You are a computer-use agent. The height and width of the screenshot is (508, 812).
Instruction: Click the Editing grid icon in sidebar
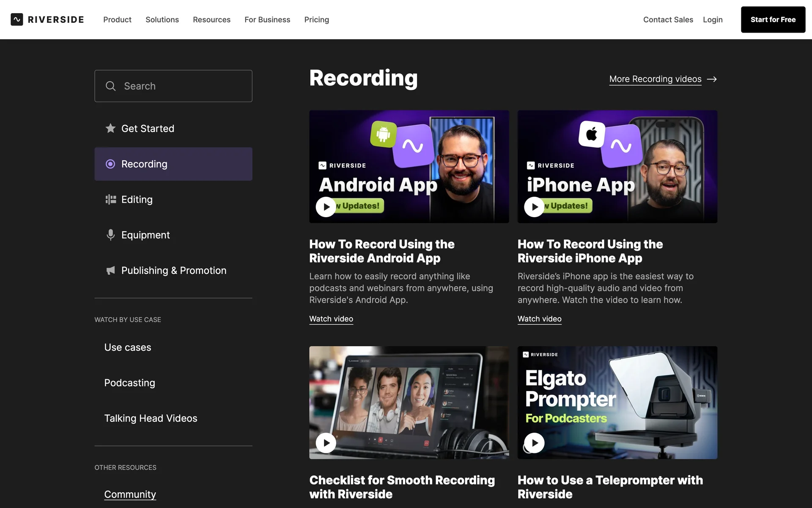tap(110, 199)
